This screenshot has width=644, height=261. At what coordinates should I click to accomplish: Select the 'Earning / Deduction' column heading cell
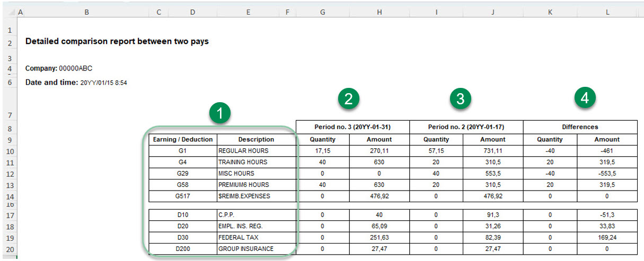182,140
